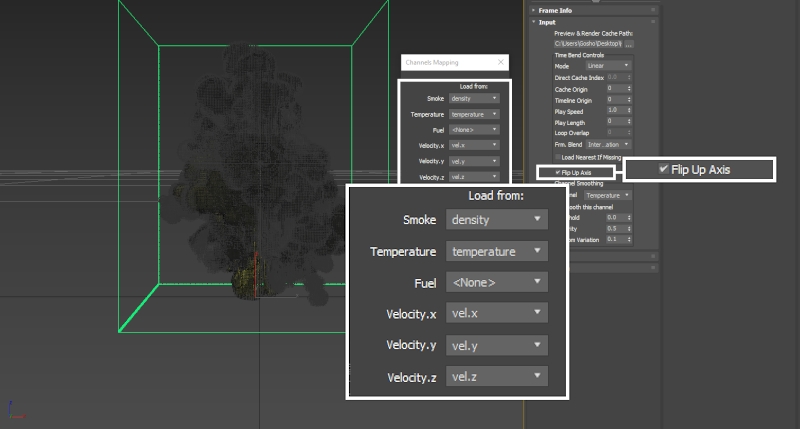The image size is (800, 429).
Task: Click the Cache Origin spinner arrows
Action: point(628,89)
